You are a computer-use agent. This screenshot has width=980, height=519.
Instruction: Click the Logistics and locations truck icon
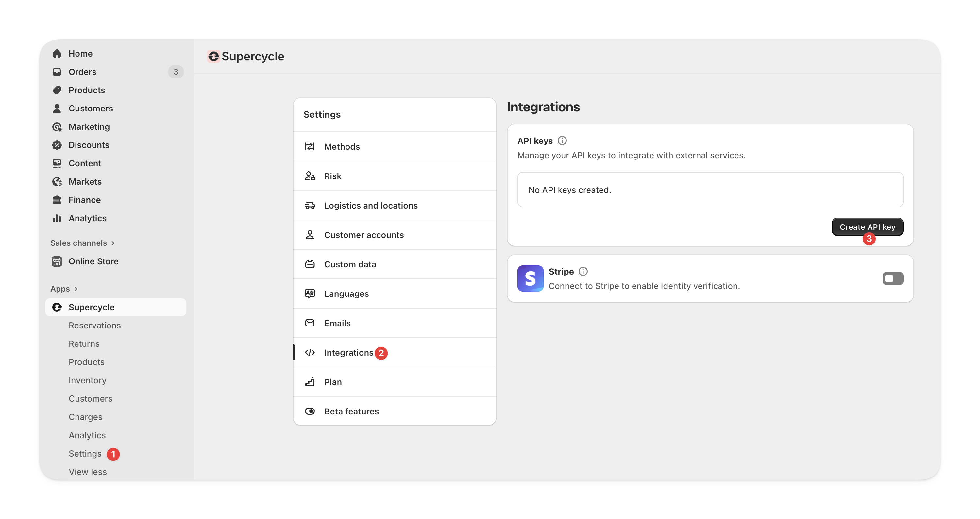click(x=310, y=206)
